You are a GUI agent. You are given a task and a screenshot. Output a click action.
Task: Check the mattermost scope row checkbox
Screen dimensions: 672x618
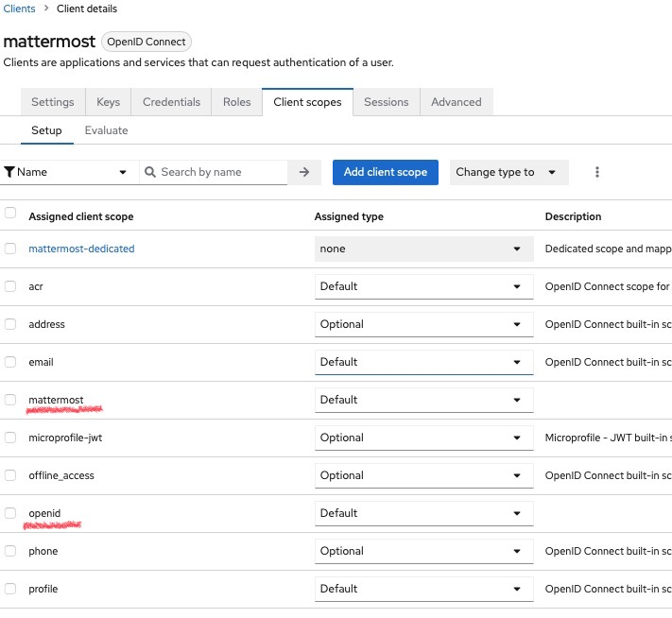click(10, 400)
